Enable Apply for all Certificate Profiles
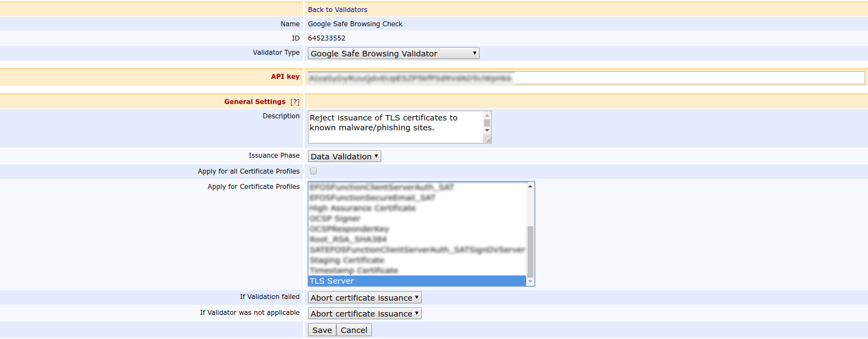 (313, 171)
